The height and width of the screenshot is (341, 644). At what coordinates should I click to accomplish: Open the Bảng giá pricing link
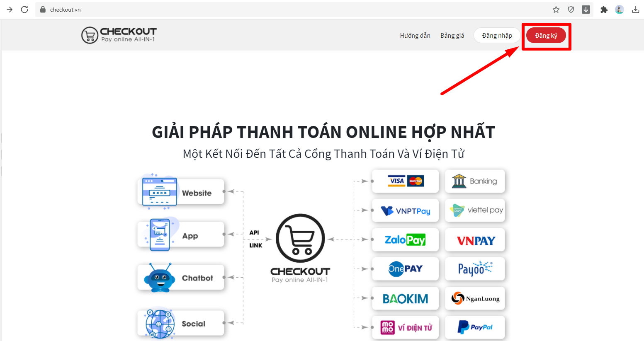[452, 36]
